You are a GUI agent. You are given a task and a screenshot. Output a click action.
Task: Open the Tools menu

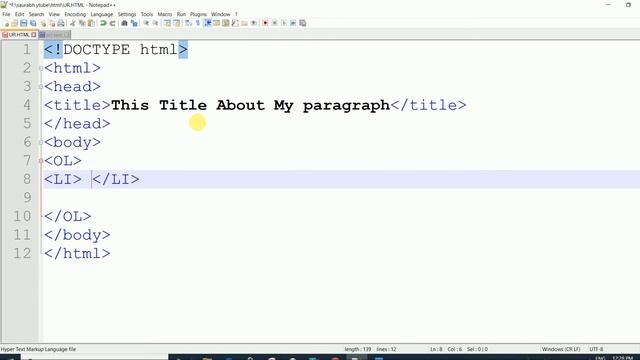click(147, 14)
